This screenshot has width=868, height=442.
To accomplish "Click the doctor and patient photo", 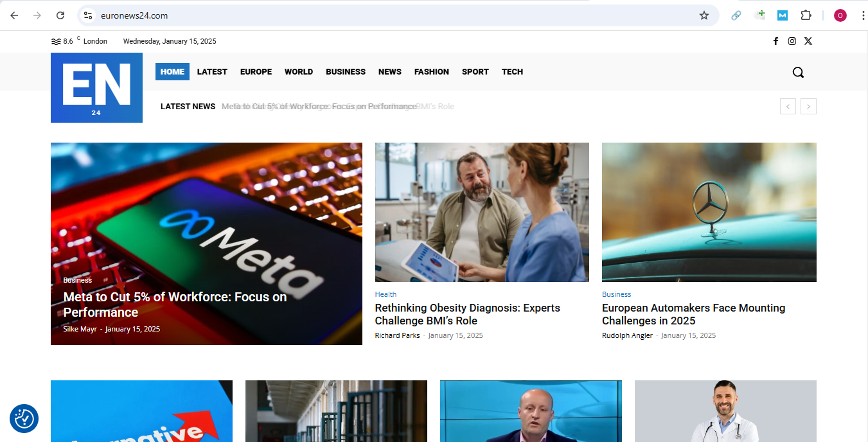I will click(482, 212).
